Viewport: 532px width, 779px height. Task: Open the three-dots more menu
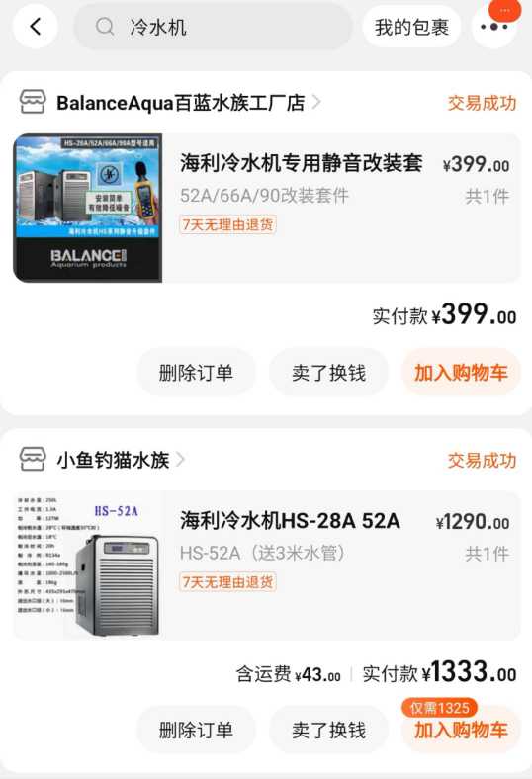coord(493,27)
